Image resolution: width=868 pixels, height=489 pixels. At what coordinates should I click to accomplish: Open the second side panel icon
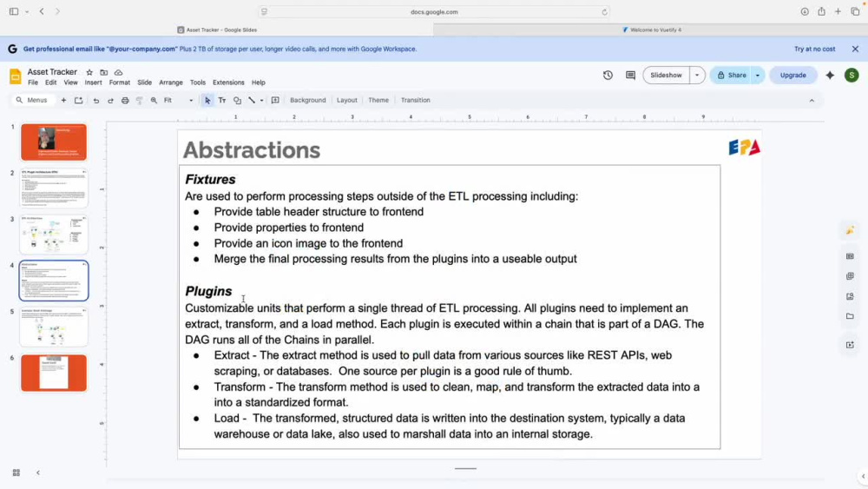850,256
